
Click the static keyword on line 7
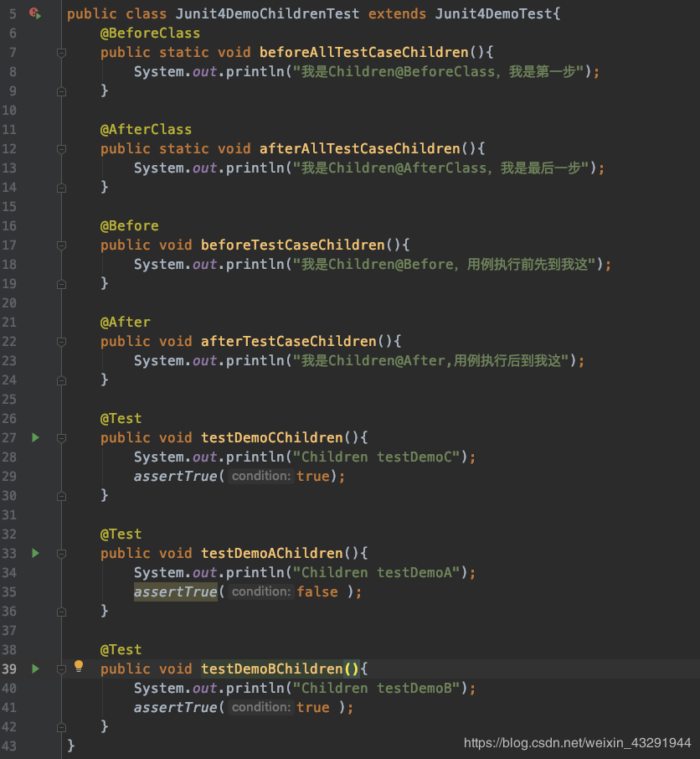click(x=184, y=52)
